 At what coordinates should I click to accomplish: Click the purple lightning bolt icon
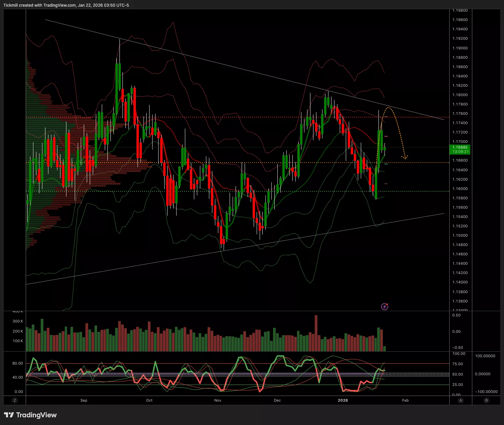[385, 306]
